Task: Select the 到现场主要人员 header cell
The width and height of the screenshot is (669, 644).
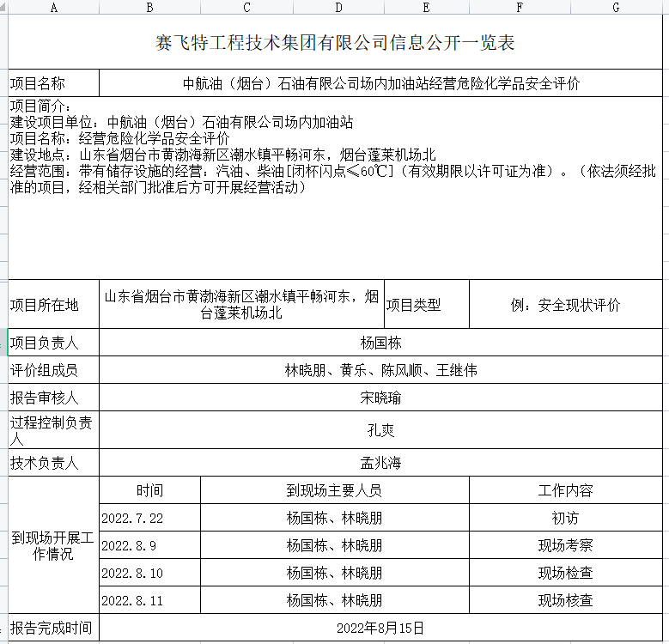Action: pos(335,490)
